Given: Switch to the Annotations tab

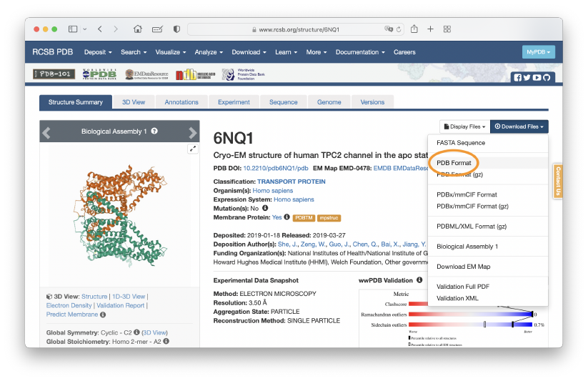Looking at the screenshot, I should point(181,102).
